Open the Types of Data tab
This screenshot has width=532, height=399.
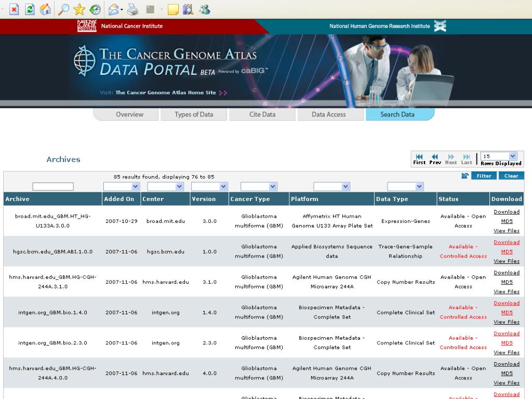point(194,114)
